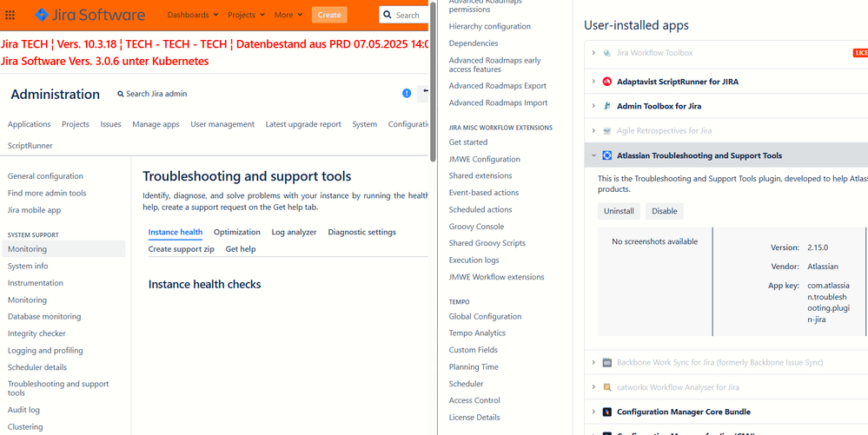Click the left pane vertical scrollbar
Viewport: 868px width, 435px height.
[433, 81]
